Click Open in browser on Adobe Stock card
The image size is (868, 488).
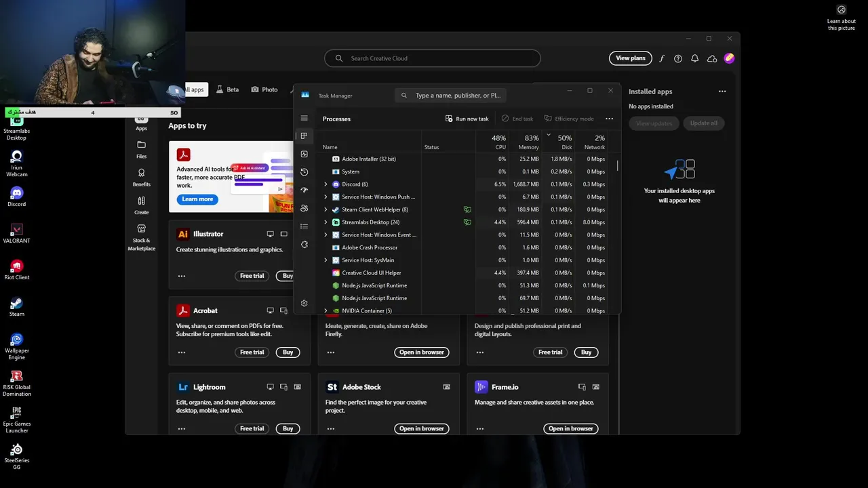click(x=421, y=428)
